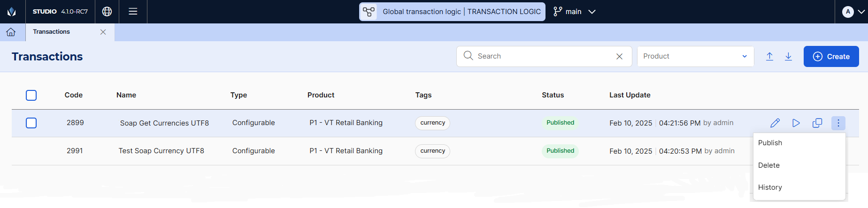
Task: Run the Soap Get Currencies transaction
Action: pyautogui.click(x=796, y=123)
